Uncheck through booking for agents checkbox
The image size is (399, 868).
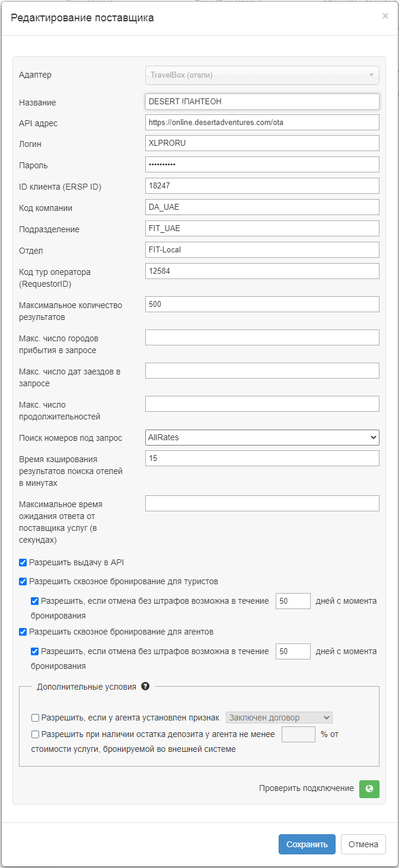23,632
